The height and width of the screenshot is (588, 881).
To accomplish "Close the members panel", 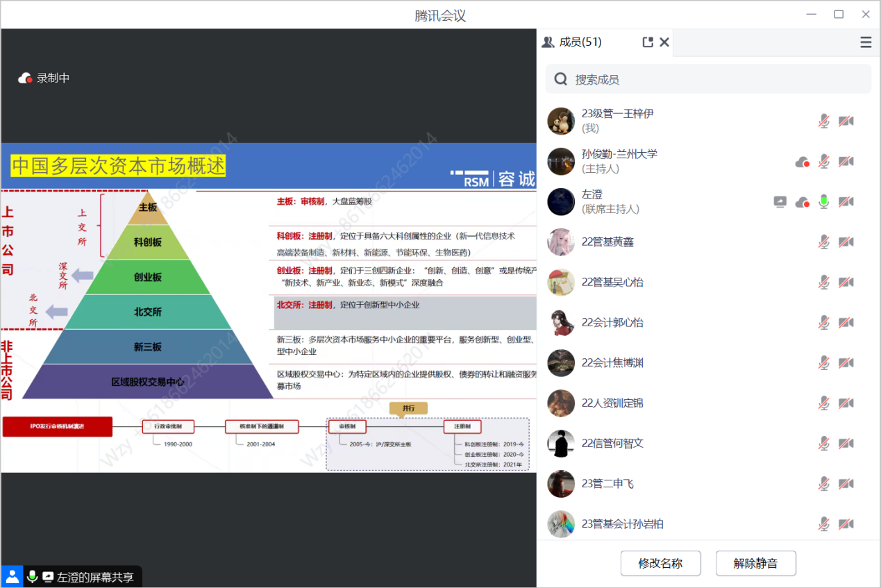I will tap(664, 42).
